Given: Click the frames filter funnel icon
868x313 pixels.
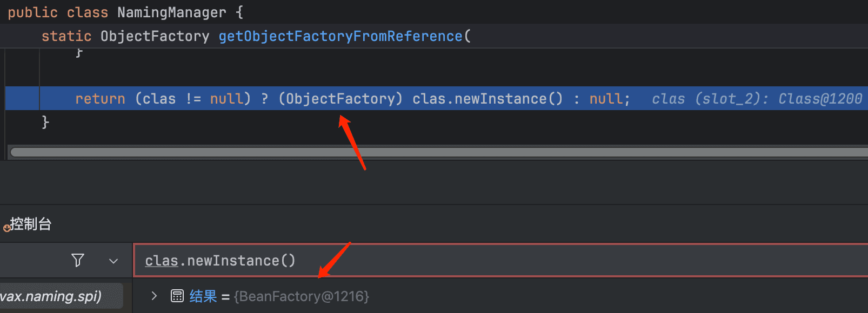Looking at the screenshot, I should pos(78,261).
